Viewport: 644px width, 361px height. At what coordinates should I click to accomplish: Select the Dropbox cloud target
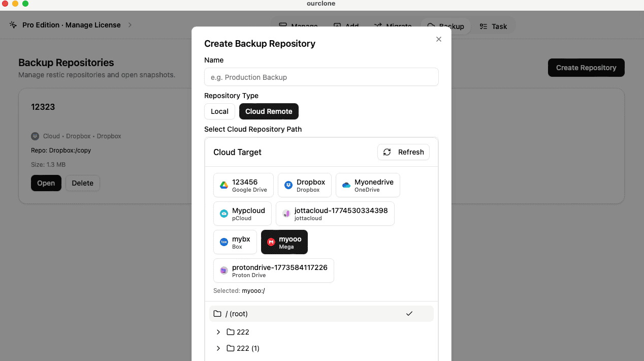[x=305, y=185]
